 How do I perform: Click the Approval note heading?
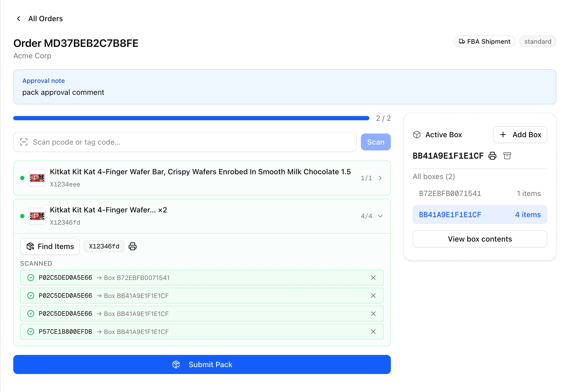(x=43, y=81)
